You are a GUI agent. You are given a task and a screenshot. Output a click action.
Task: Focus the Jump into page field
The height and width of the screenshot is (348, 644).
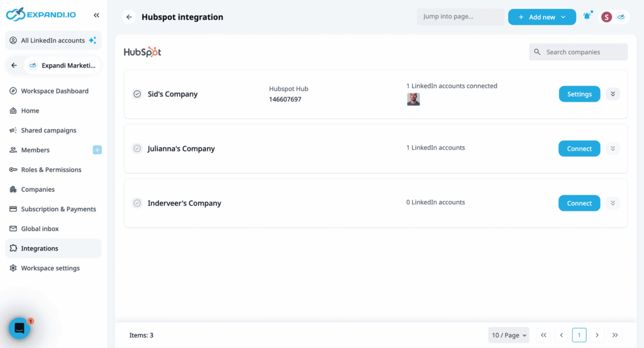pyautogui.click(x=460, y=17)
